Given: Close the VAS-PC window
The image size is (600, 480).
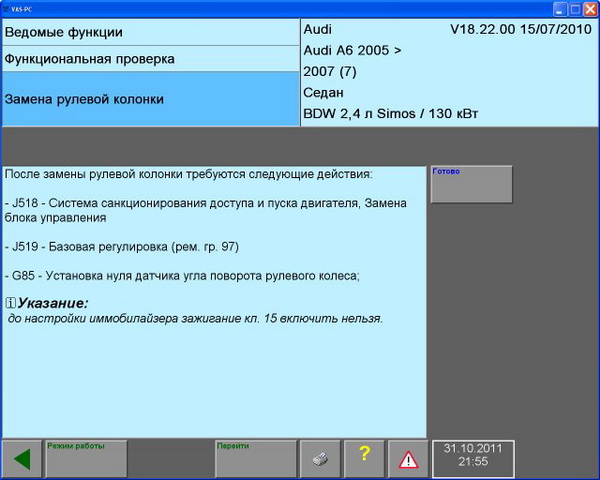Looking at the screenshot, I should click(x=590, y=10).
